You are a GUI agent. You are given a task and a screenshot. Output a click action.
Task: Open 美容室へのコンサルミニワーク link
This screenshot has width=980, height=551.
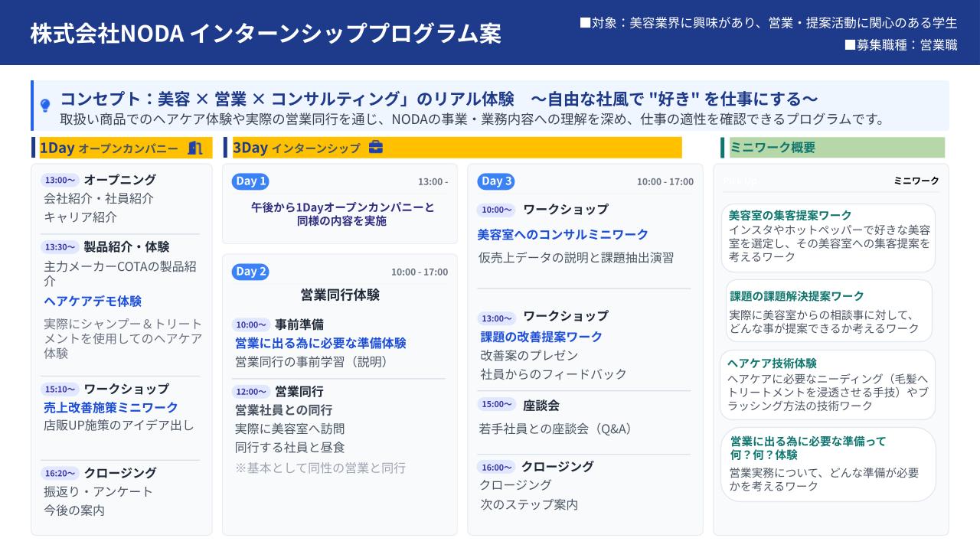[x=563, y=234]
